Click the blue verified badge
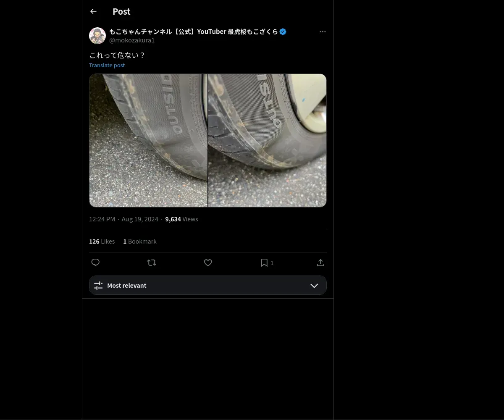 click(283, 31)
